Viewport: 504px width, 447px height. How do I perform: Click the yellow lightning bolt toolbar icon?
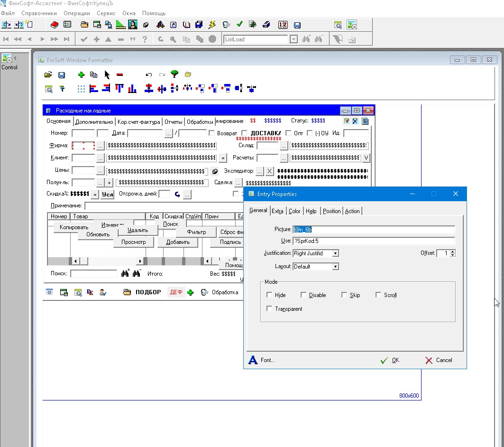(x=212, y=25)
